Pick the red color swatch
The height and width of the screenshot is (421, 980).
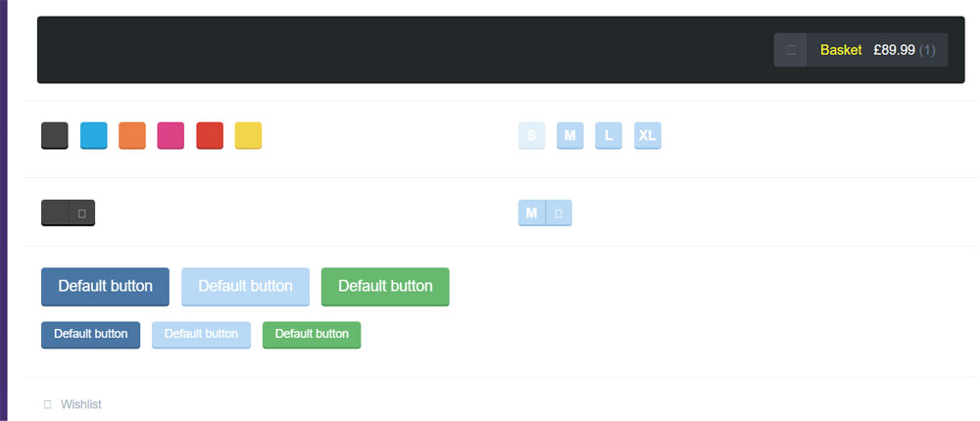tap(210, 135)
